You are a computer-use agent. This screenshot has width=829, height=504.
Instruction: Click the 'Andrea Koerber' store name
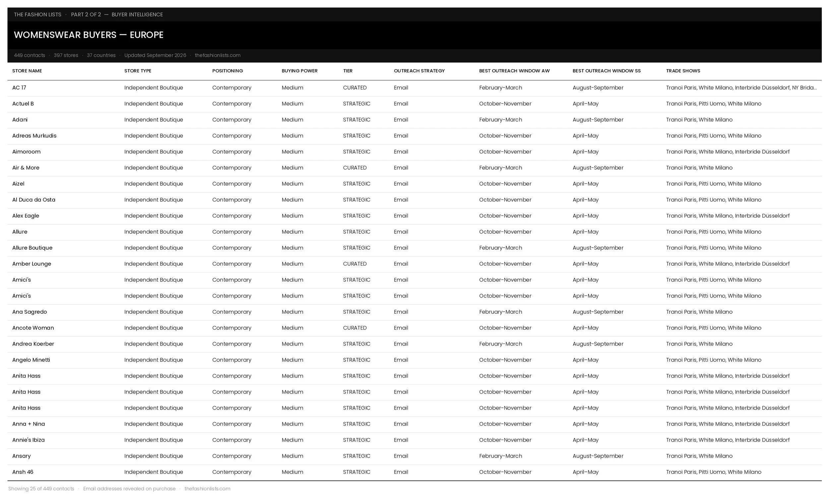pos(33,344)
